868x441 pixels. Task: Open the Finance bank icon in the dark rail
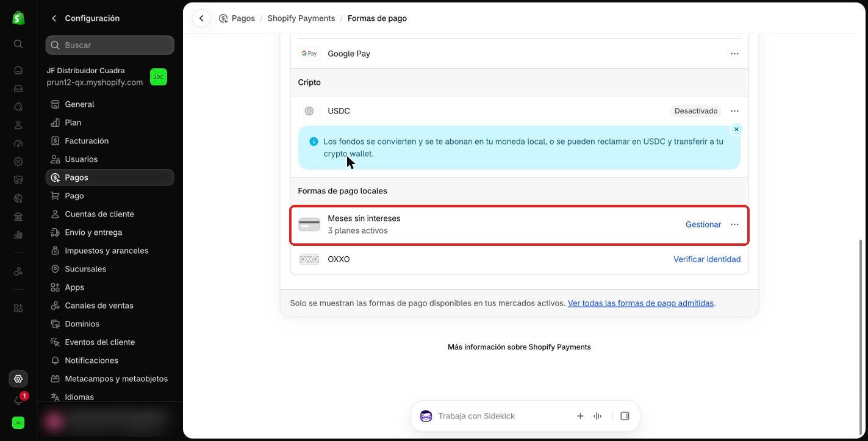(x=18, y=217)
